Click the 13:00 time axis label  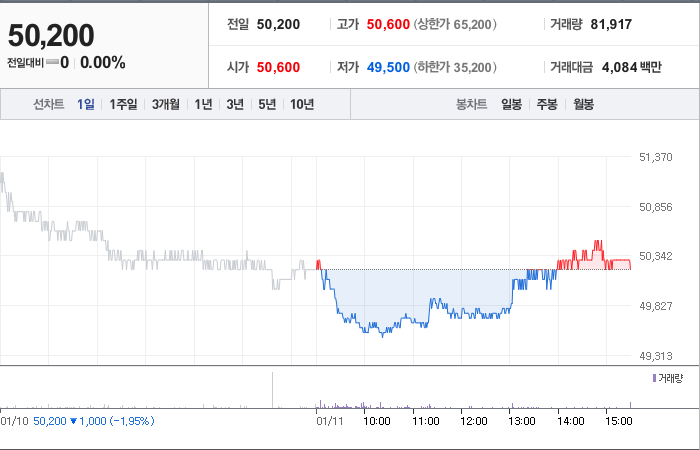point(522,421)
